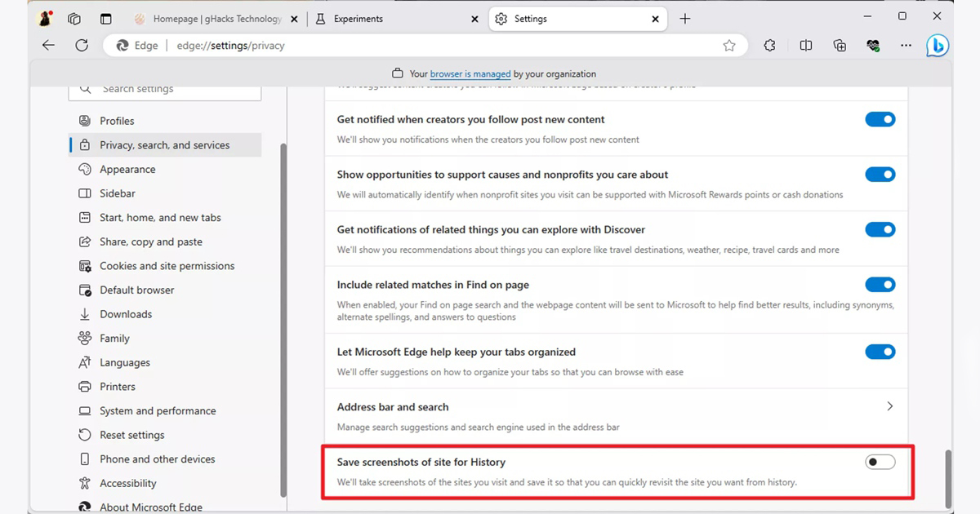
Task: Add this page to favorites star
Action: (729, 46)
